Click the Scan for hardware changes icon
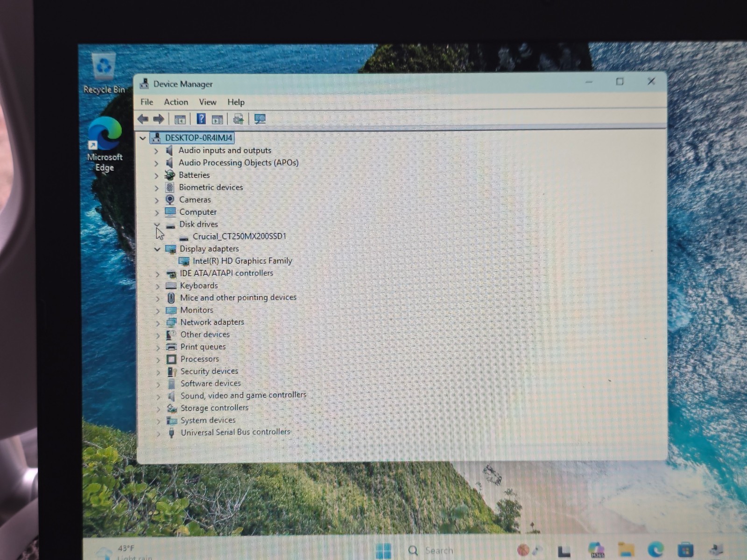The image size is (747, 560). coord(260,119)
